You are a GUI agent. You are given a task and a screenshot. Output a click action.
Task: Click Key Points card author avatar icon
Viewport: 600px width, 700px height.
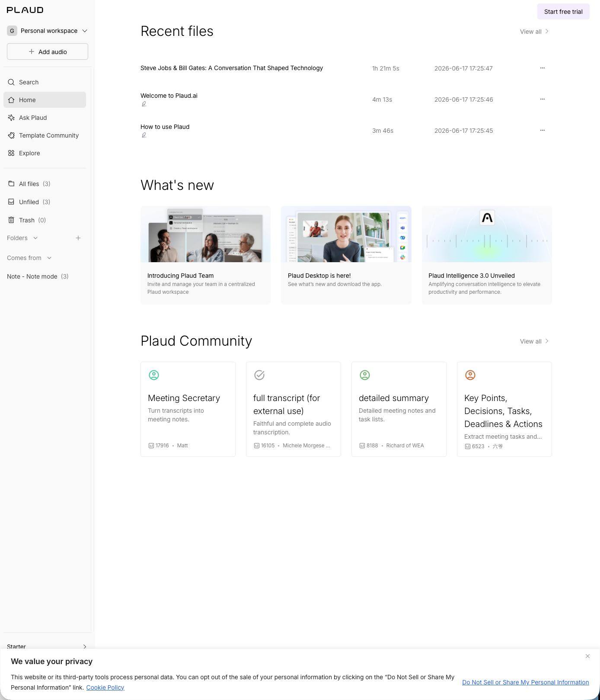click(470, 375)
